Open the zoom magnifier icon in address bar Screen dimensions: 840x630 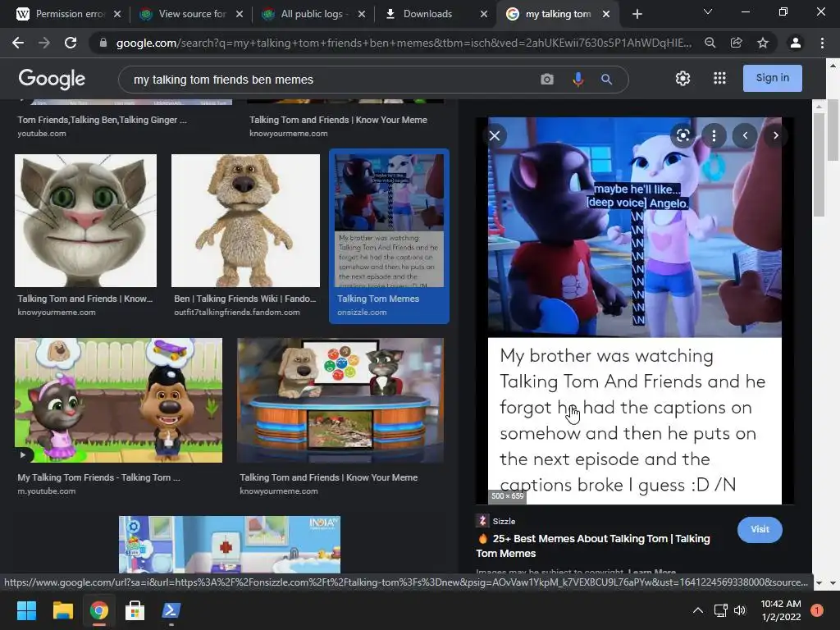click(x=710, y=43)
